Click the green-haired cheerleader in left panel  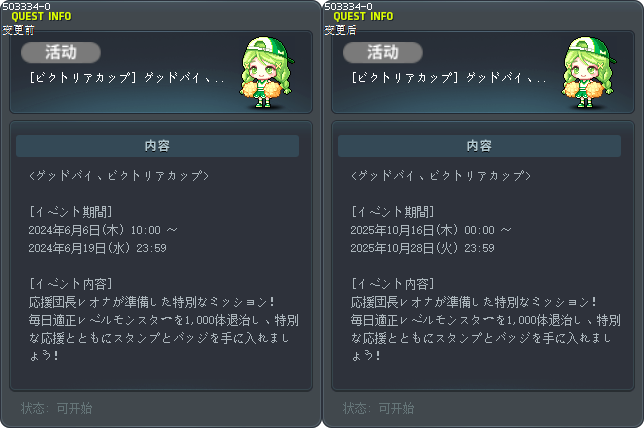coord(267,73)
